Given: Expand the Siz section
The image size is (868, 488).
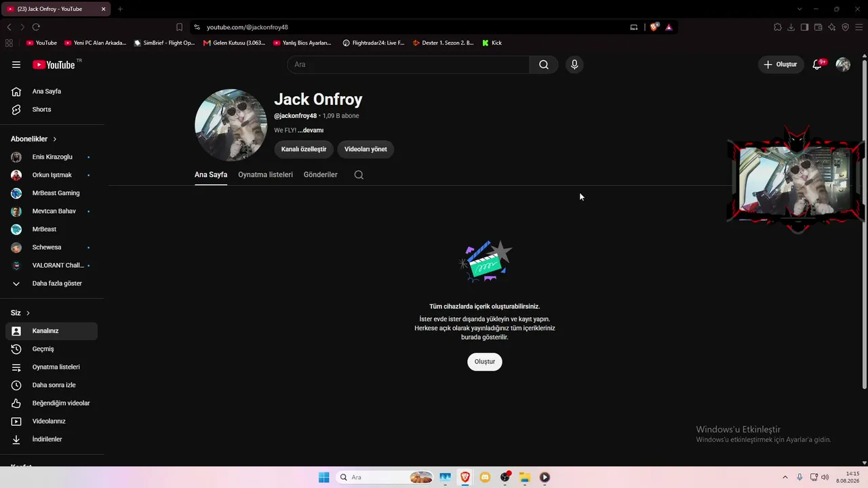Looking at the screenshot, I should 20,313.
